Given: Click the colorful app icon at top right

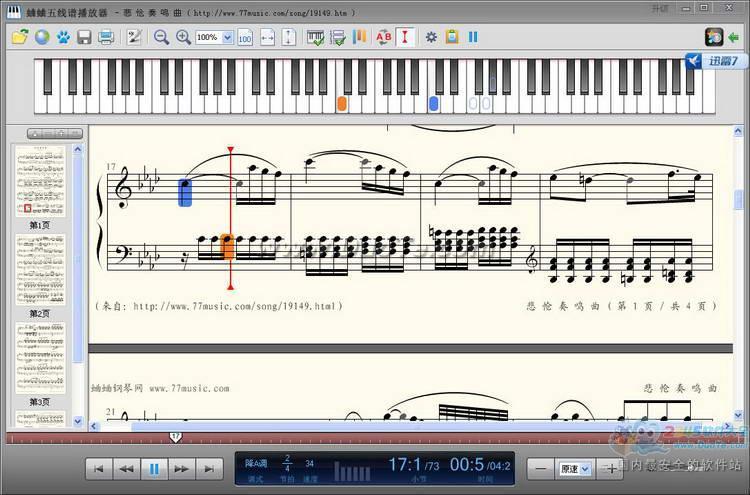Looking at the screenshot, I should [x=714, y=37].
